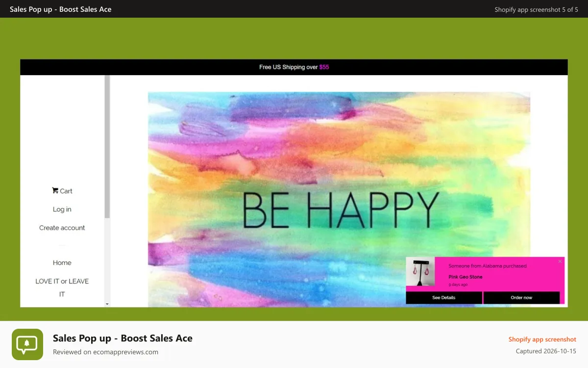This screenshot has height=368, width=588.
Task: Click the 'Reviewed on ecomappreviews.com' text
Action: tap(105, 352)
